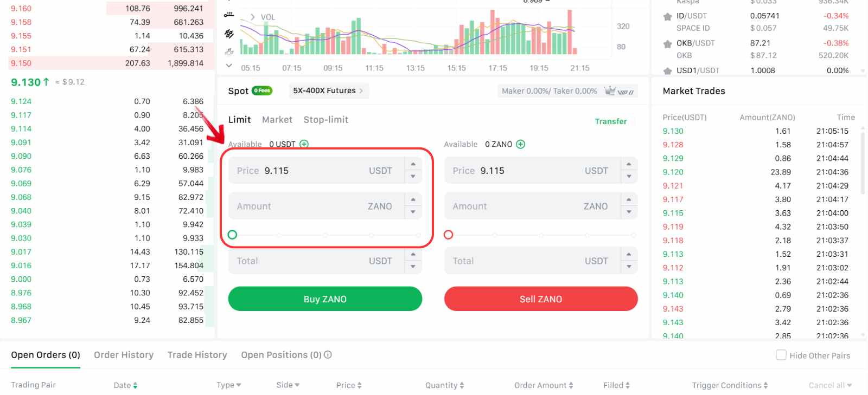Star ID/USDT as a favorite pair

point(668,16)
